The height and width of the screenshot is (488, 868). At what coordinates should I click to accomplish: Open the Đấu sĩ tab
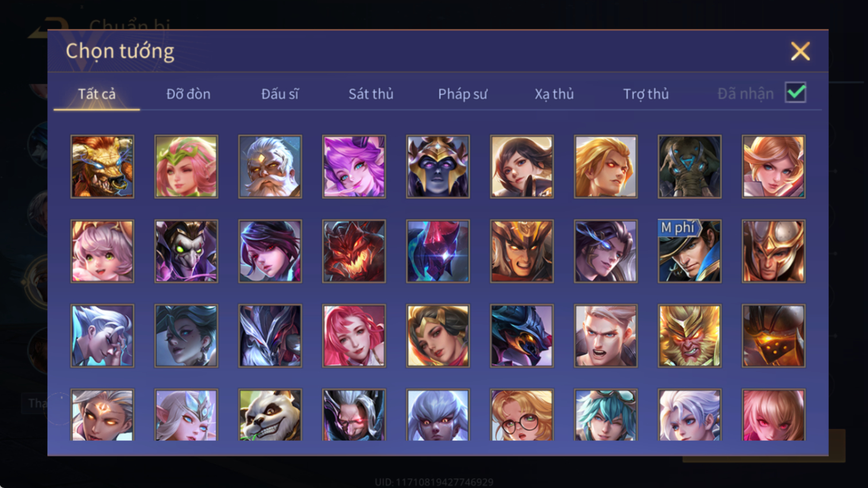coord(280,94)
